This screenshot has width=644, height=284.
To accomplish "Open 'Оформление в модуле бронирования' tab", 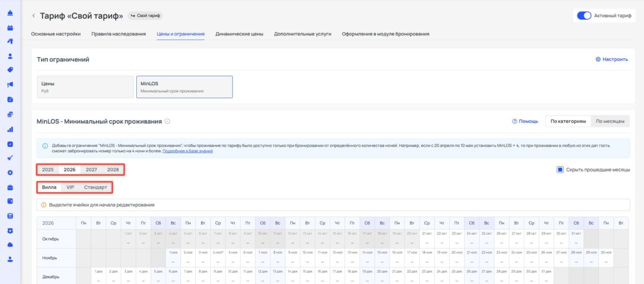I will (x=385, y=34).
